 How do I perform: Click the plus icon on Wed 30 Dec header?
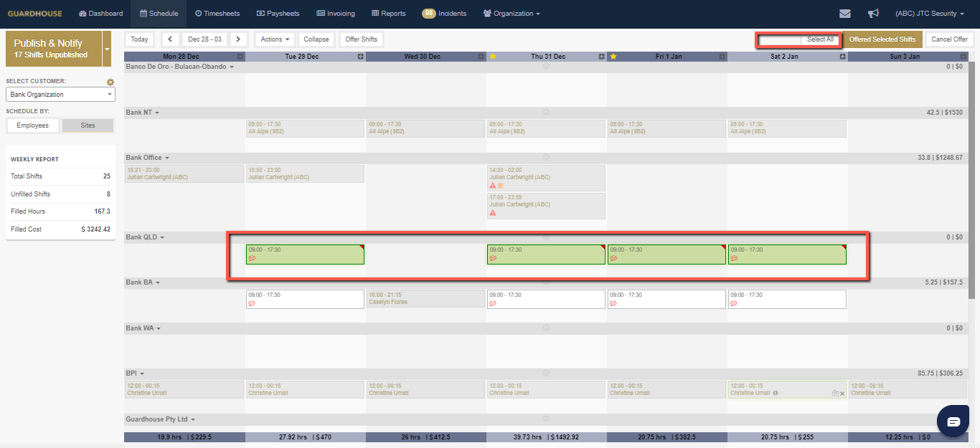point(481,57)
